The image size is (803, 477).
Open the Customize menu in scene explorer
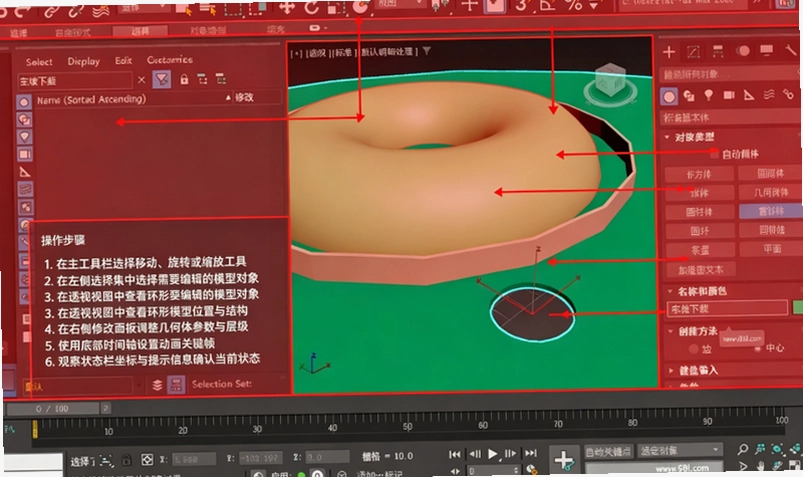(x=170, y=59)
